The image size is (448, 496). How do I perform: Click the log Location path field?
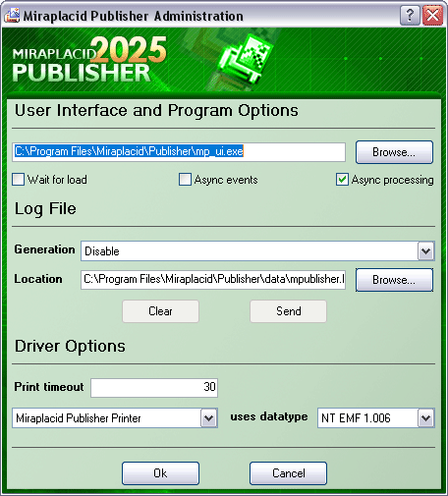tap(213, 280)
